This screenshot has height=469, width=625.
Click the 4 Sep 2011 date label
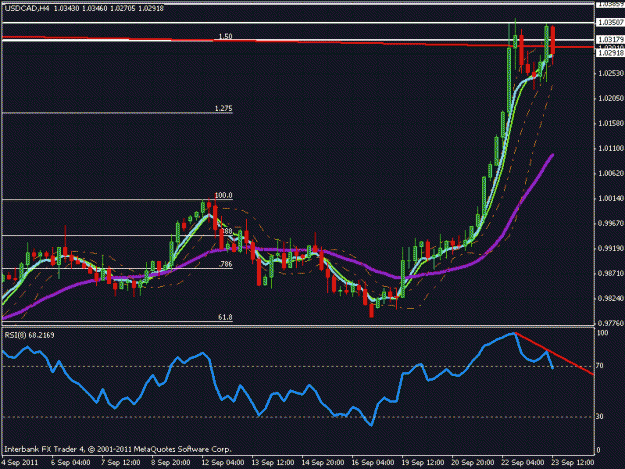point(20,462)
